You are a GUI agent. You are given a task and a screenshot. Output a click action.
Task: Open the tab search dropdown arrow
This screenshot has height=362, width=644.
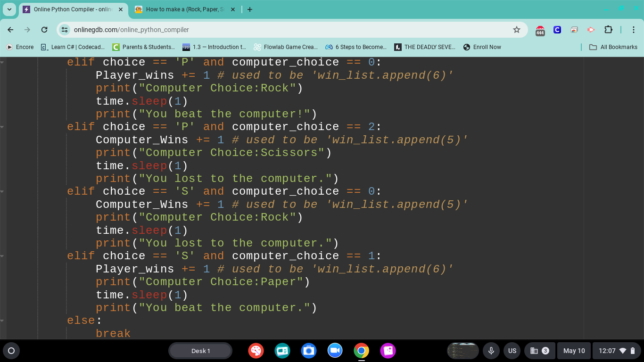[9, 9]
